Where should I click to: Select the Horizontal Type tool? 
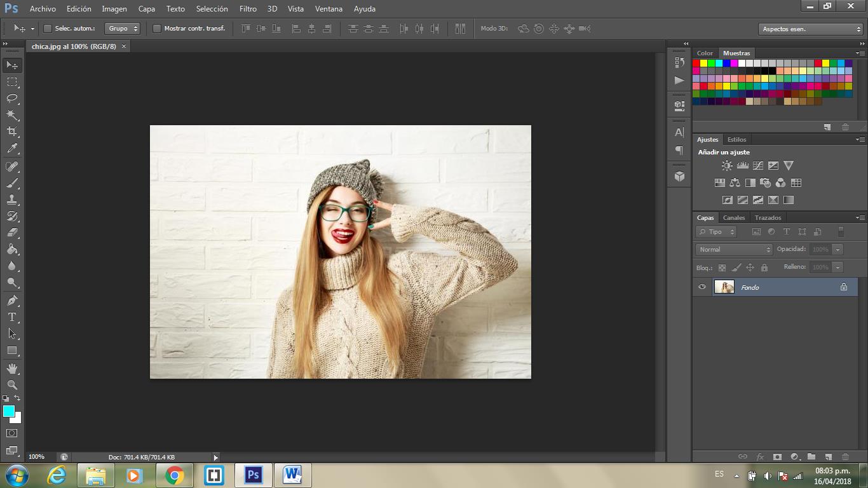point(12,317)
